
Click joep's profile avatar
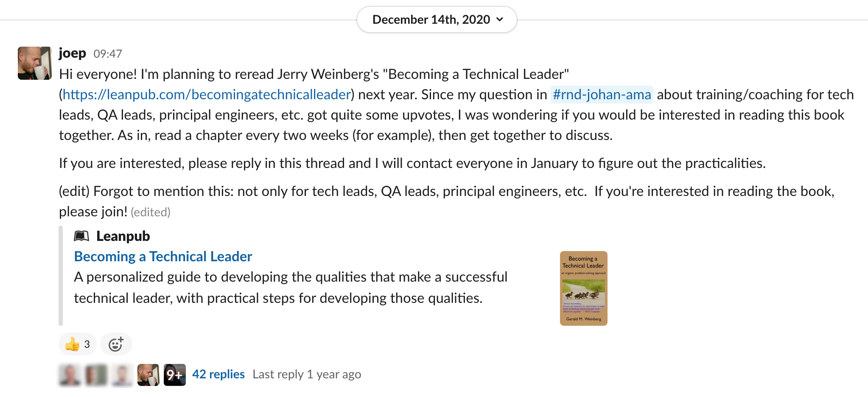[34, 64]
